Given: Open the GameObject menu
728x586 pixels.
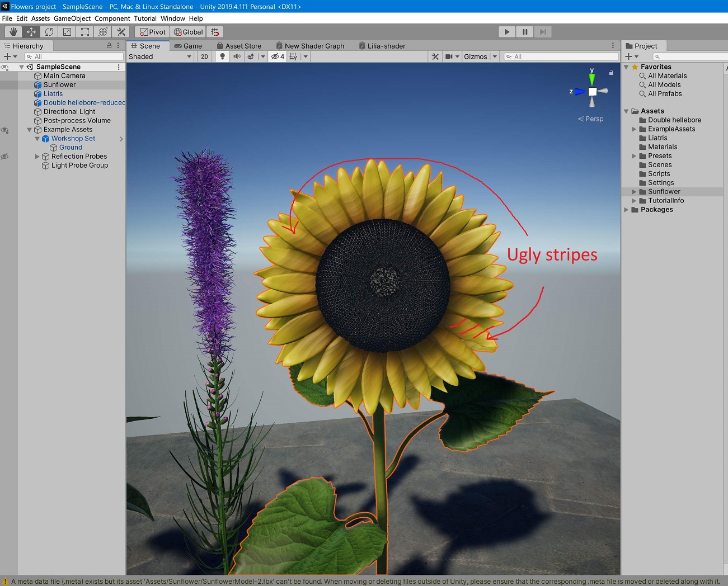Looking at the screenshot, I should pos(72,18).
